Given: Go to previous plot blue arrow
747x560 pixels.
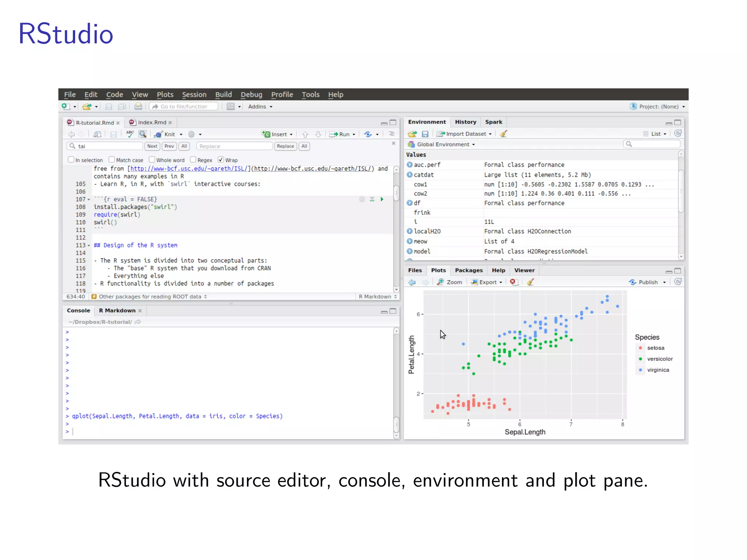Looking at the screenshot, I should click(412, 282).
